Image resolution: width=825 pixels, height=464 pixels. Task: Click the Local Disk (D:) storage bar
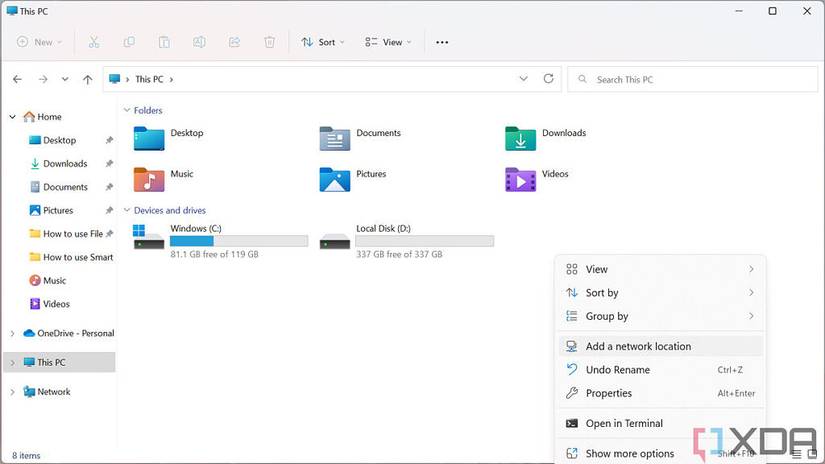425,241
